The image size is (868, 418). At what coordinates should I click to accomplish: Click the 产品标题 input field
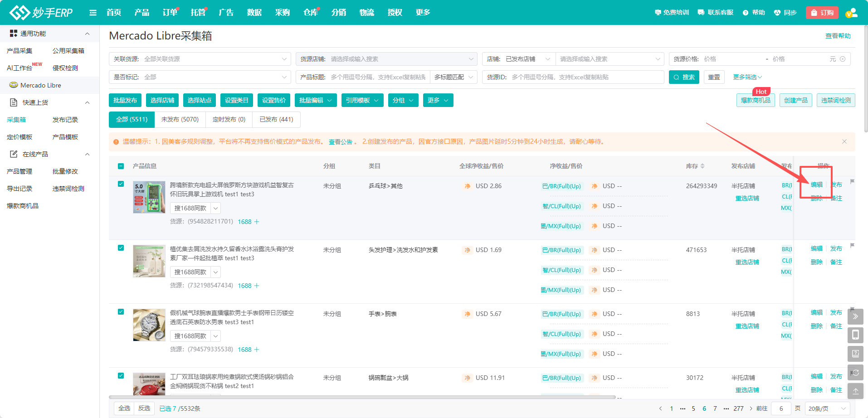[377, 77]
